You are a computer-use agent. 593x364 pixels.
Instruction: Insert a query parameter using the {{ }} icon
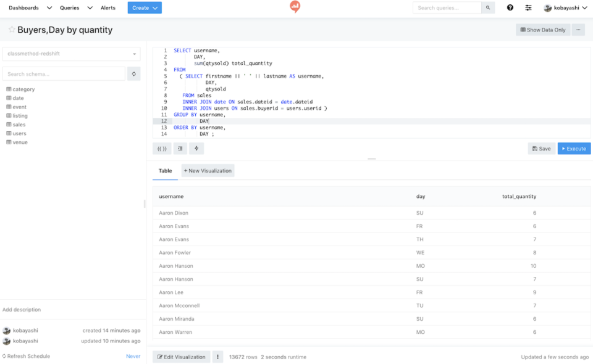pyautogui.click(x=161, y=148)
